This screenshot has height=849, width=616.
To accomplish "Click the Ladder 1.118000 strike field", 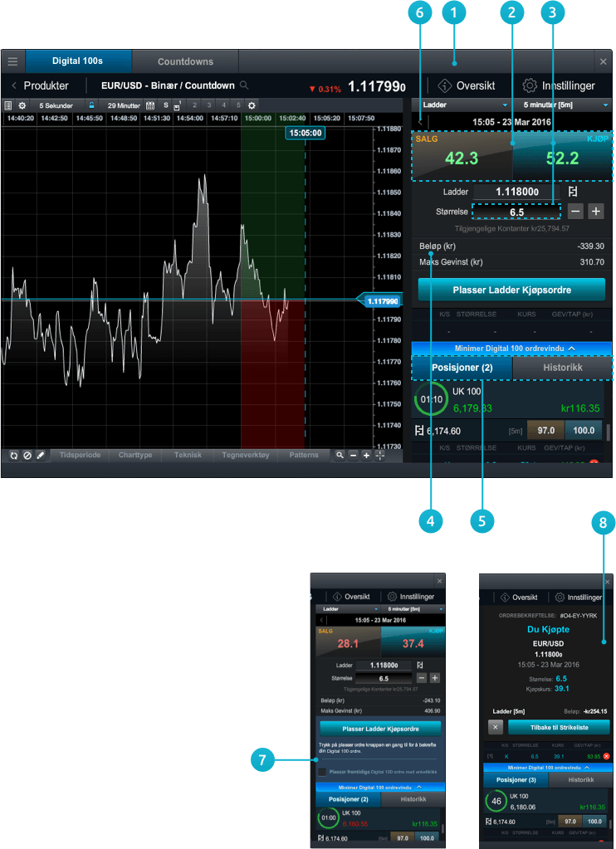I will (517, 192).
